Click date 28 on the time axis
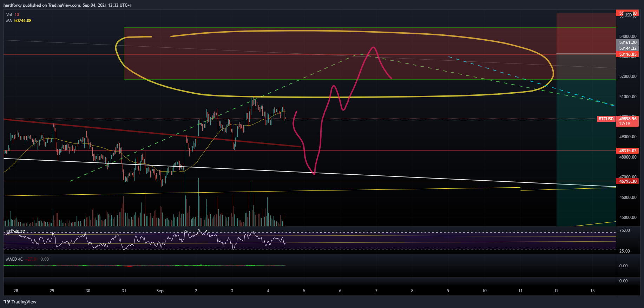The height and width of the screenshot is (308, 644). (16, 291)
